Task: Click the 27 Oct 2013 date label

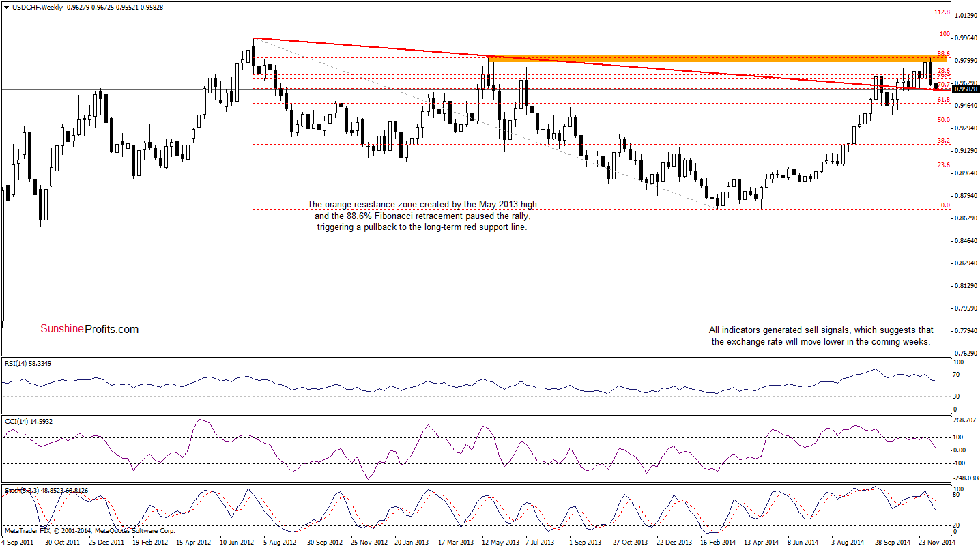Action: [629, 542]
